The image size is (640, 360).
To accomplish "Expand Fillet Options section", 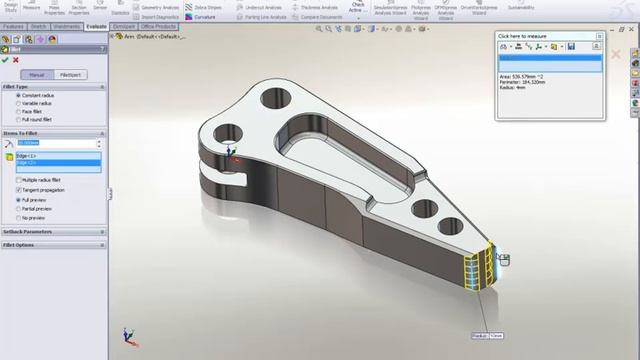I will 102,245.
